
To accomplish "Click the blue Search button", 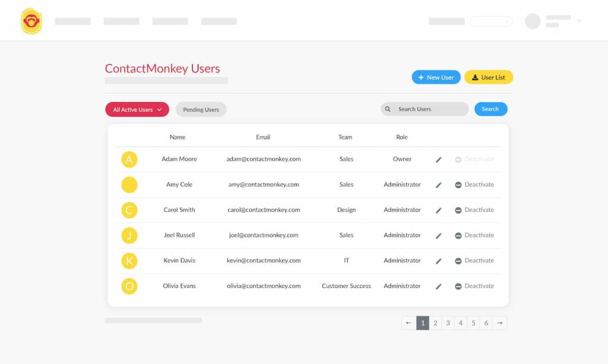I will pos(491,109).
